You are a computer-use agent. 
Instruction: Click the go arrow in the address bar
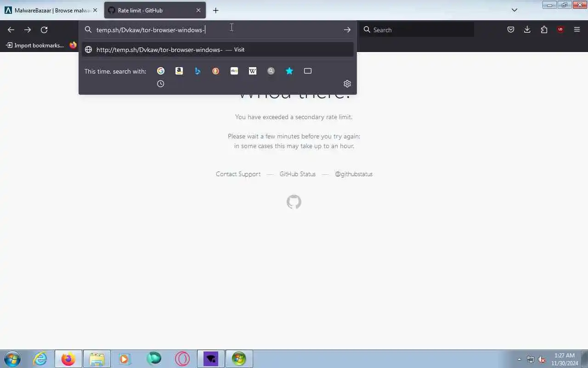[x=347, y=29]
